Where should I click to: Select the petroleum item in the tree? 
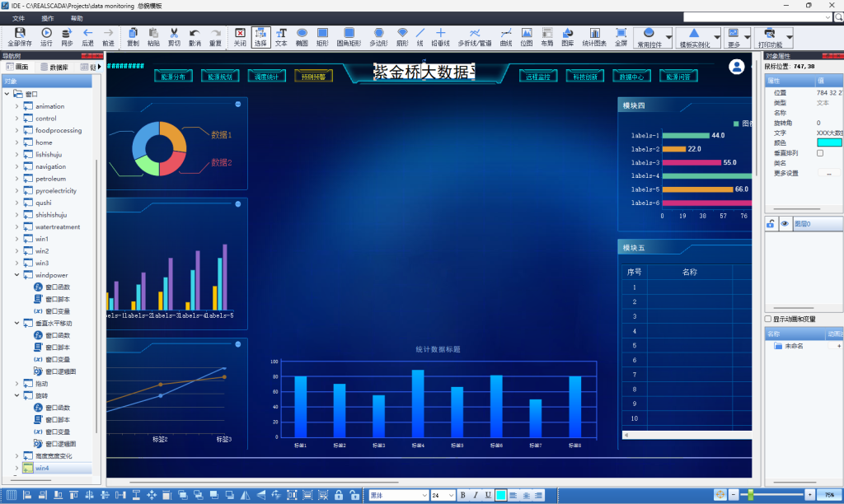(x=50, y=179)
